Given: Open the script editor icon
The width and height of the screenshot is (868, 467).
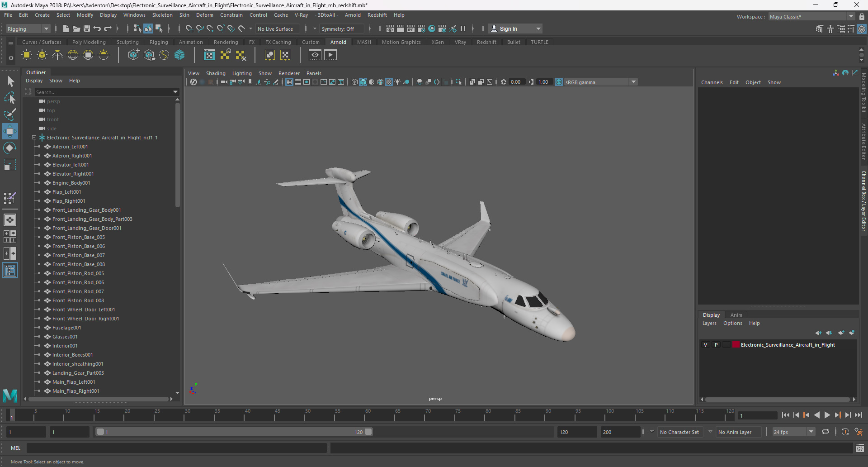Looking at the screenshot, I should click(860, 448).
